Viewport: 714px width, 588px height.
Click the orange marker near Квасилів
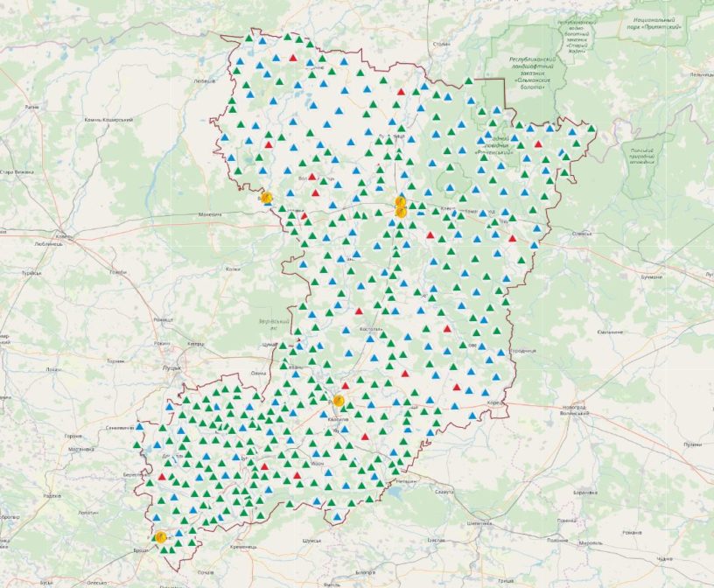339,400
